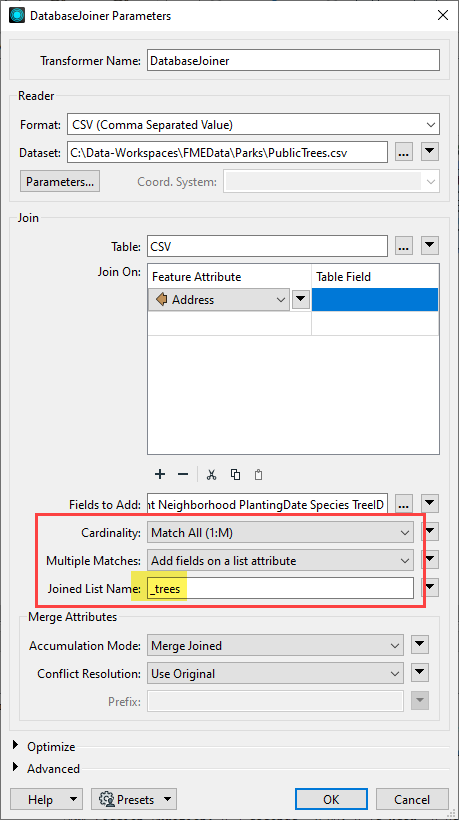459x820 pixels.
Task: Cut the selected join row
Action: 211,474
